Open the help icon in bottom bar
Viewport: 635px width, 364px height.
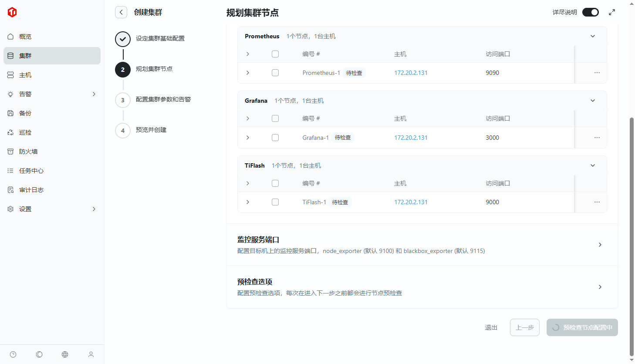point(13,354)
